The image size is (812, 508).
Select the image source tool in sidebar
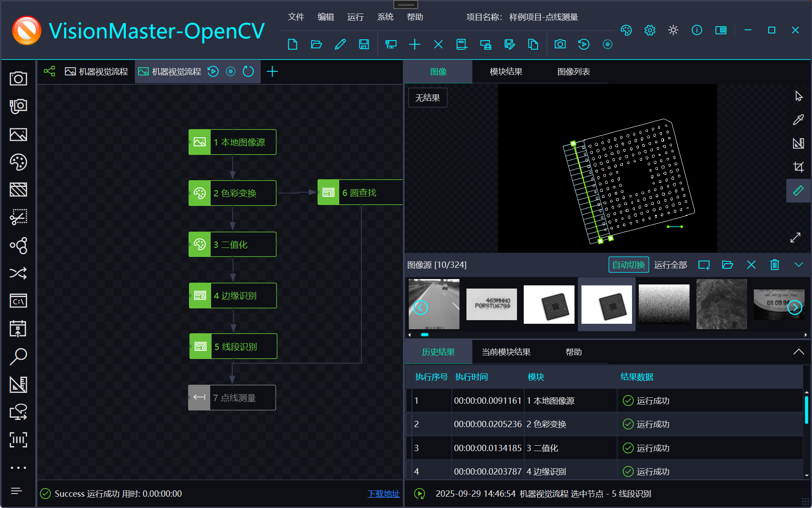tap(18, 135)
